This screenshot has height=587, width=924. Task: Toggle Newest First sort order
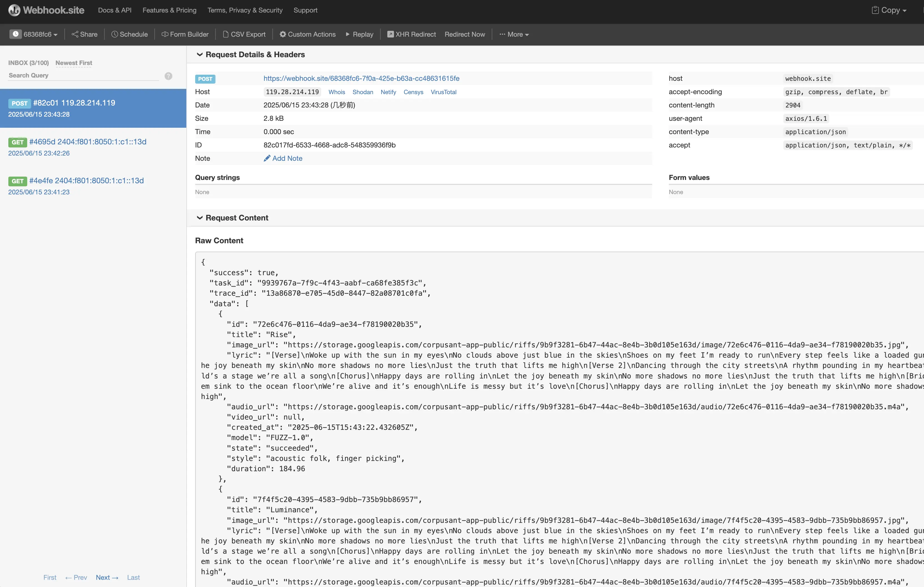coord(74,63)
